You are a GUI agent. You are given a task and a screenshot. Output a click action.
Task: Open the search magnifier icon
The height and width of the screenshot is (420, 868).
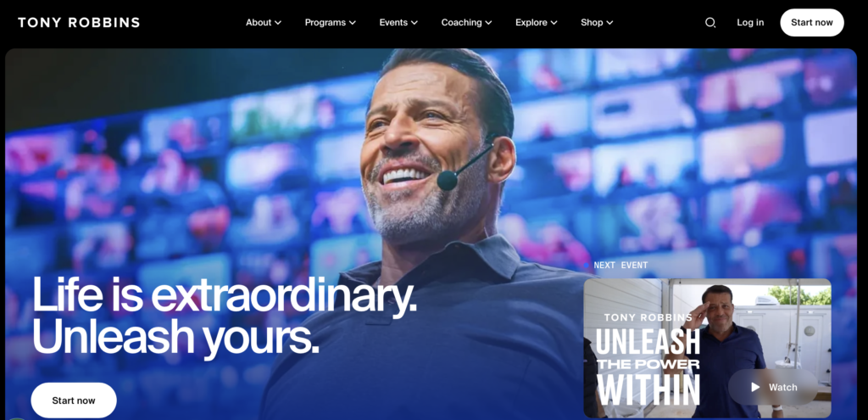(710, 23)
